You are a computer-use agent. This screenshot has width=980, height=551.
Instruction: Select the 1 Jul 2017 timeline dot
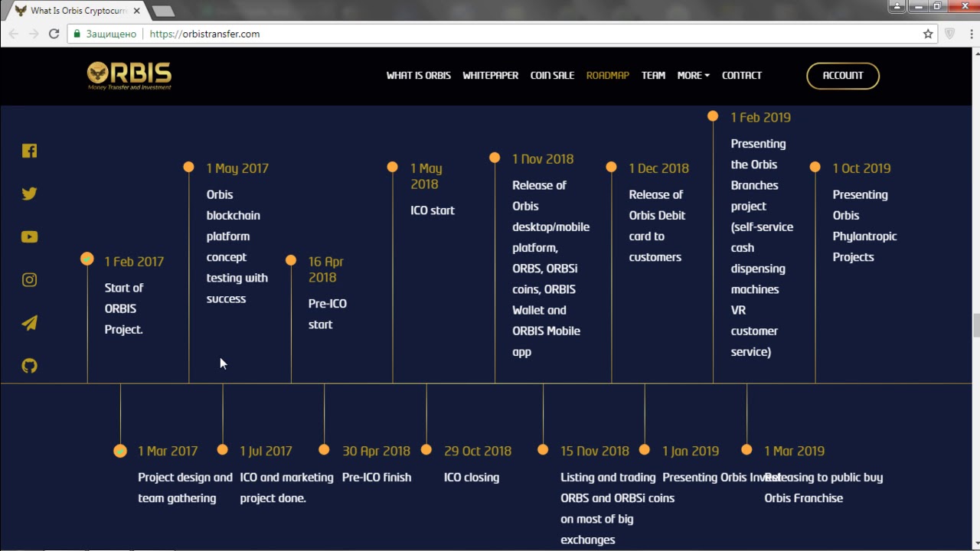tap(222, 450)
